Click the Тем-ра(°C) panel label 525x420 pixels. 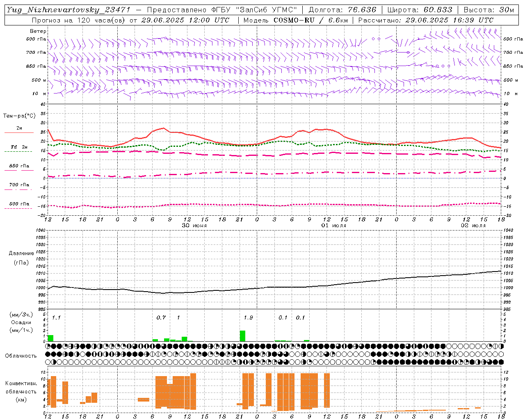tap(19, 116)
